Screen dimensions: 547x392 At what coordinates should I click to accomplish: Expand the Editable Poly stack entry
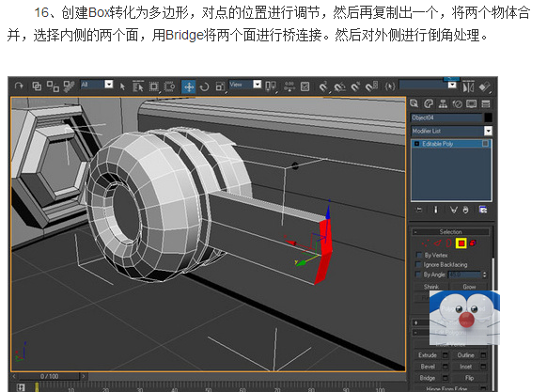[x=416, y=144]
